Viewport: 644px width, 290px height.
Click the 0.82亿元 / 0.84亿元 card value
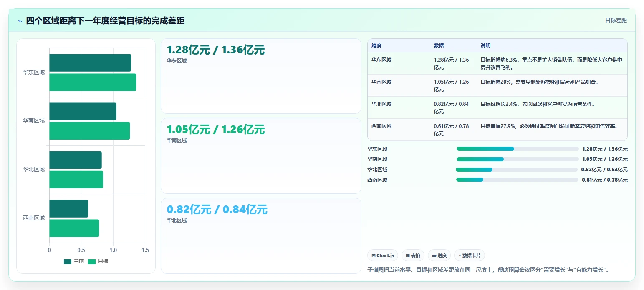[217, 210]
